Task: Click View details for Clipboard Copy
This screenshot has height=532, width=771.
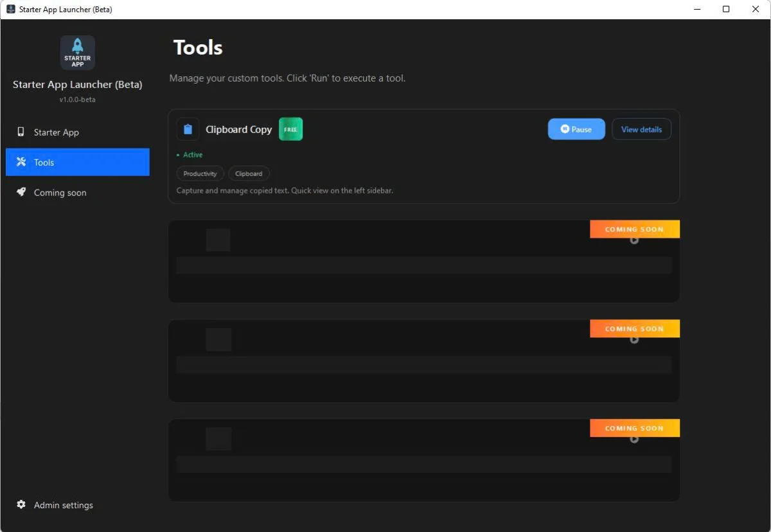Action: point(641,129)
